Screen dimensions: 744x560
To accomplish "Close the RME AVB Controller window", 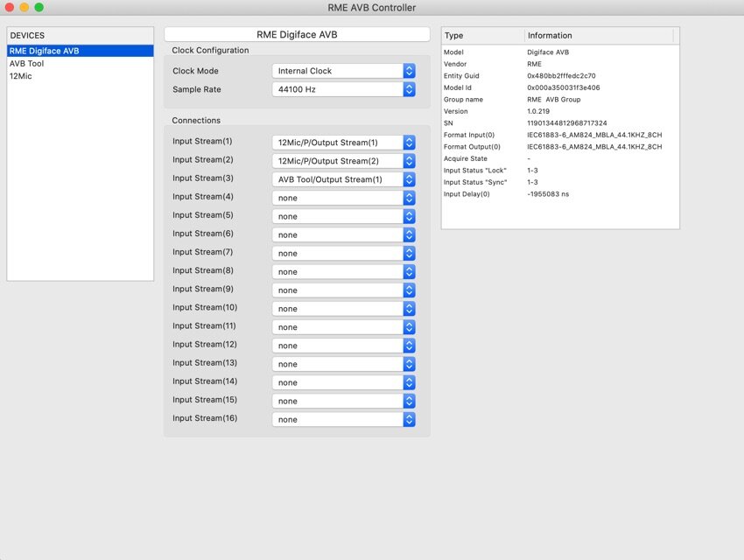I will point(10,7).
